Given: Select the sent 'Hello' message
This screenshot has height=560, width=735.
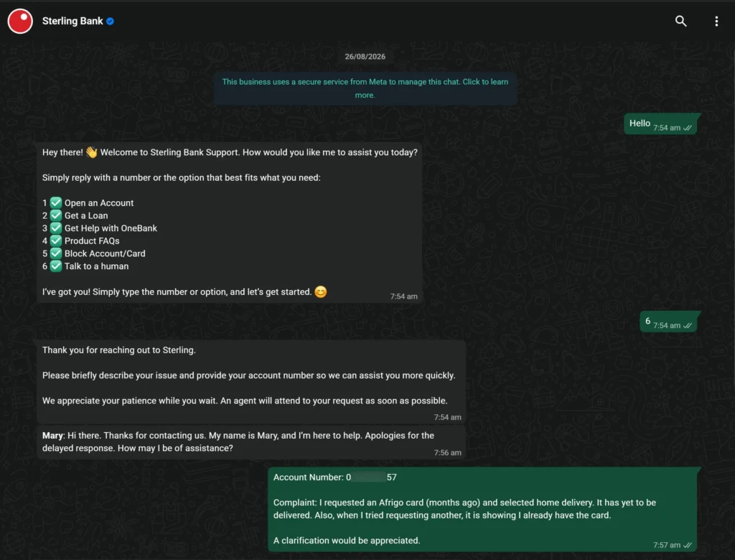Looking at the screenshot, I should click(x=660, y=123).
